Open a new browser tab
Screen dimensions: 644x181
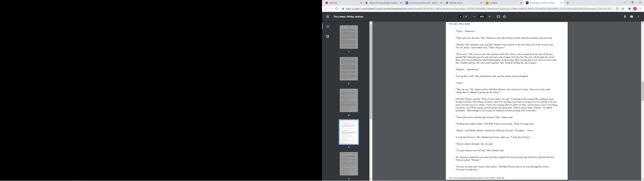click(568, 3)
